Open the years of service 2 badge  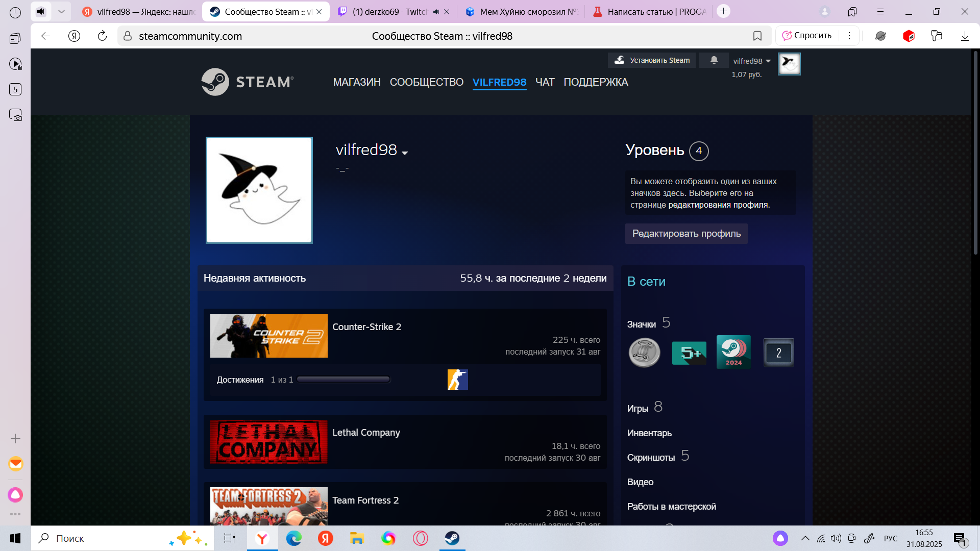point(778,353)
